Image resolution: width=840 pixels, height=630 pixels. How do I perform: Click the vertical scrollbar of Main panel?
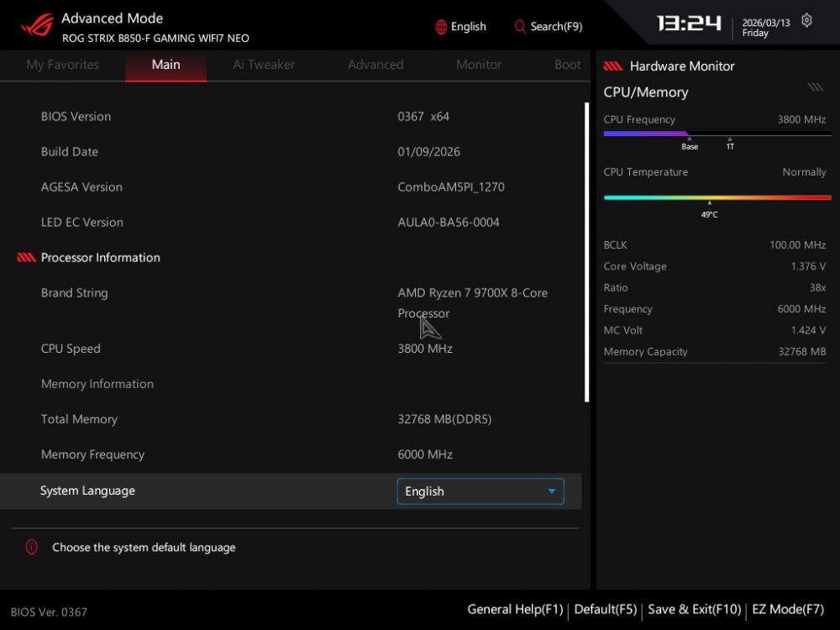pyautogui.click(x=587, y=252)
